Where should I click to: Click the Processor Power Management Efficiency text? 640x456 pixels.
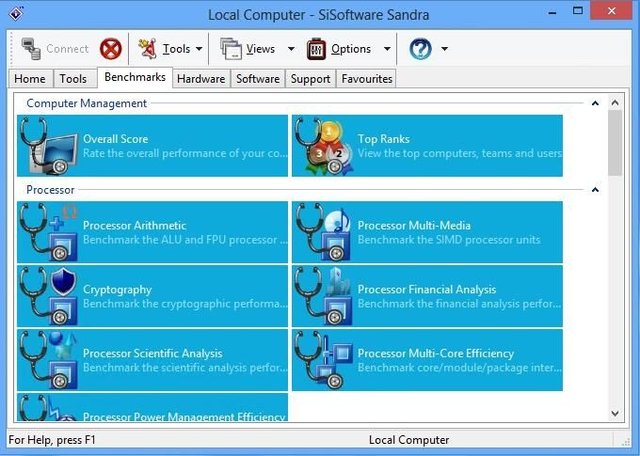pos(184,417)
